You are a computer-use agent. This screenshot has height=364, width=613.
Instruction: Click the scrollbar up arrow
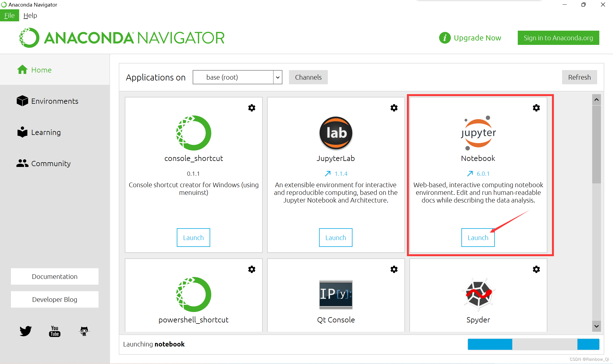coord(597,100)
